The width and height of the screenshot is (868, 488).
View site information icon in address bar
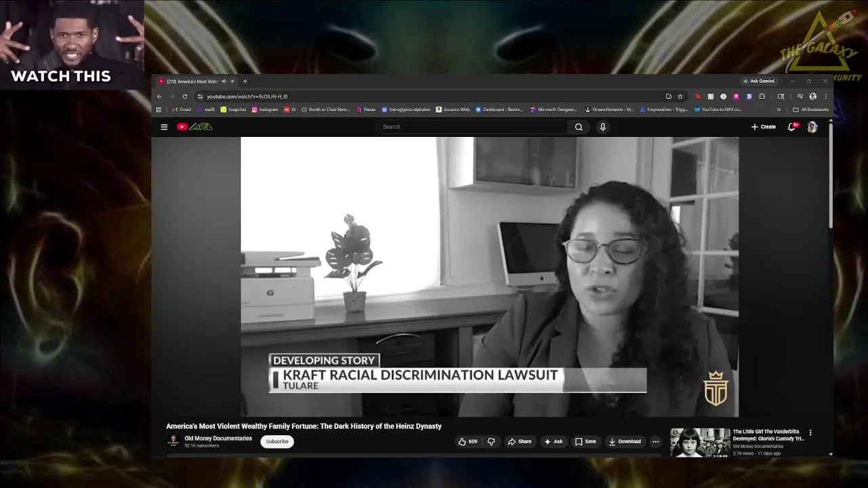(199, 96)
